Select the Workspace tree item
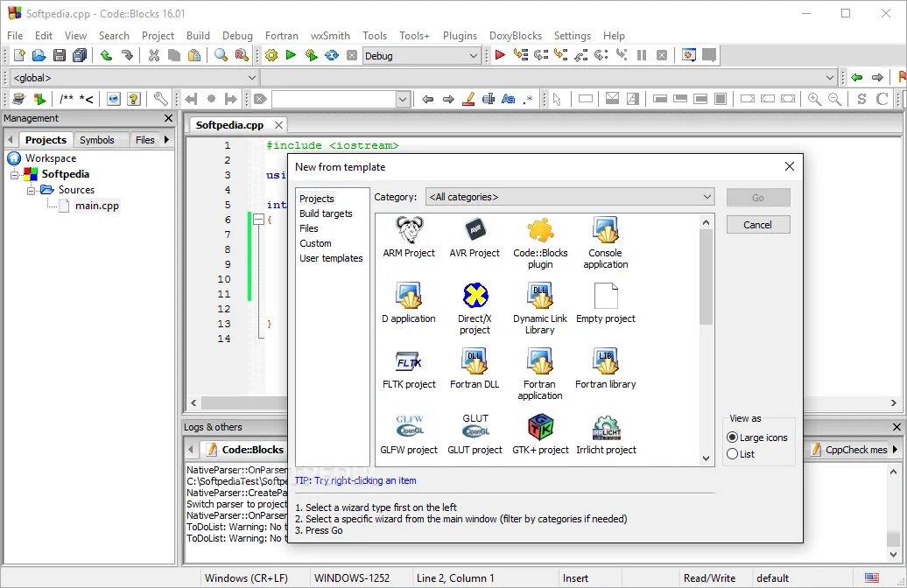Image resolution: width=907 pixels, height=588 pixels. point(50,157)
